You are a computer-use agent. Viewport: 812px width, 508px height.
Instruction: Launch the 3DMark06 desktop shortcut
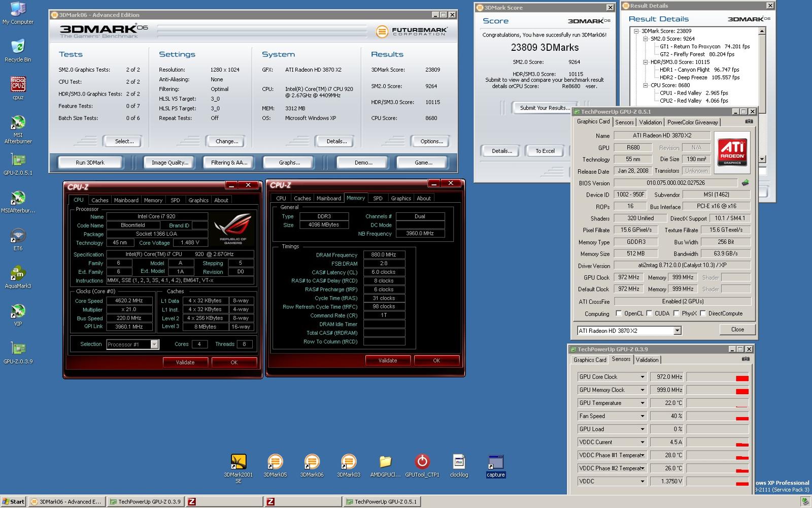pos(312,465)
